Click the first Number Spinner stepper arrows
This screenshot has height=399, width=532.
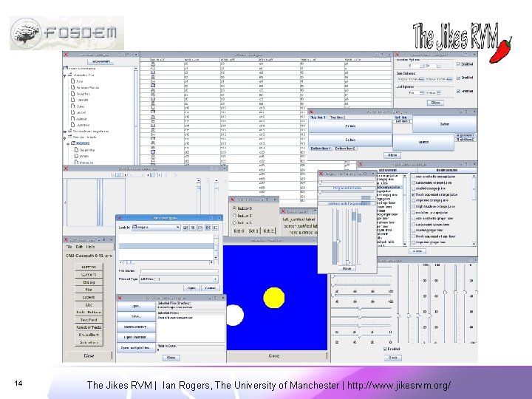[421, 66]
